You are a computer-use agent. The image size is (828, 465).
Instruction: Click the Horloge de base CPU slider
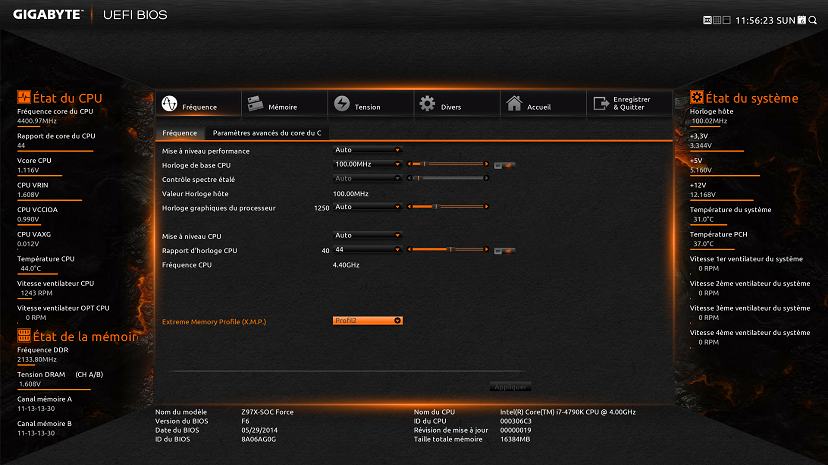[x=448, y=164]
